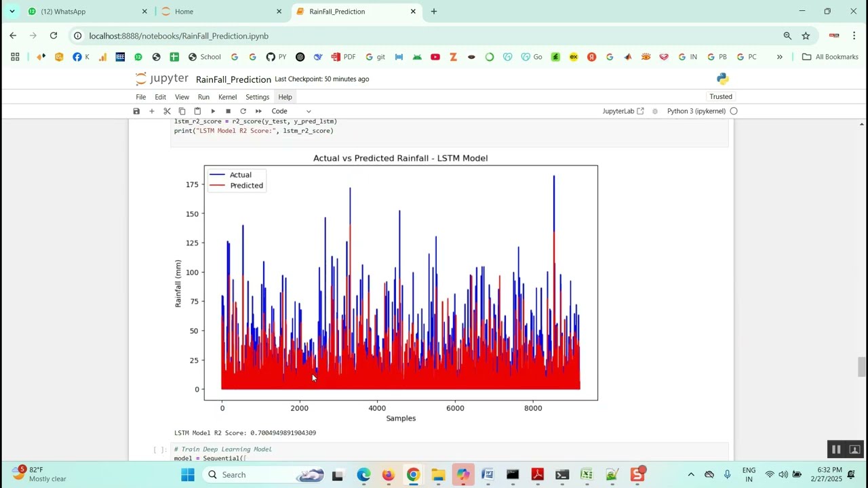Reload the page

click(54, 36)
